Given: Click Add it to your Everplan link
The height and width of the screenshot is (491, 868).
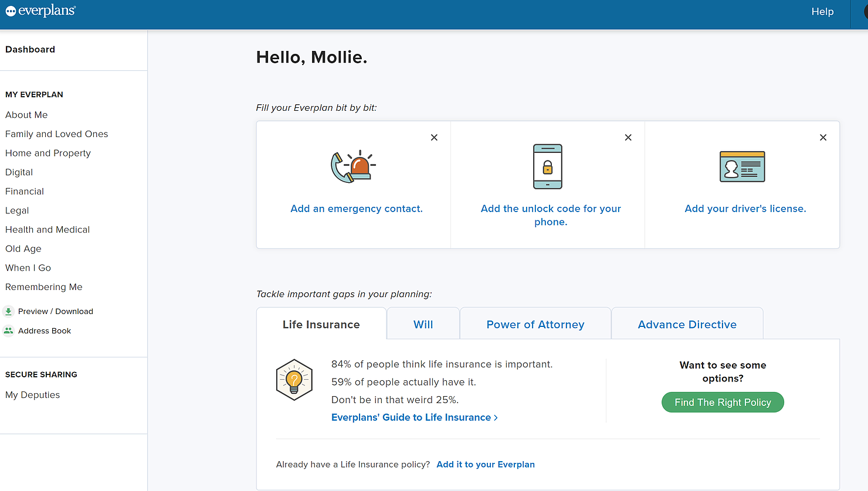Looking at the screenshot, I should pos(486,464).
